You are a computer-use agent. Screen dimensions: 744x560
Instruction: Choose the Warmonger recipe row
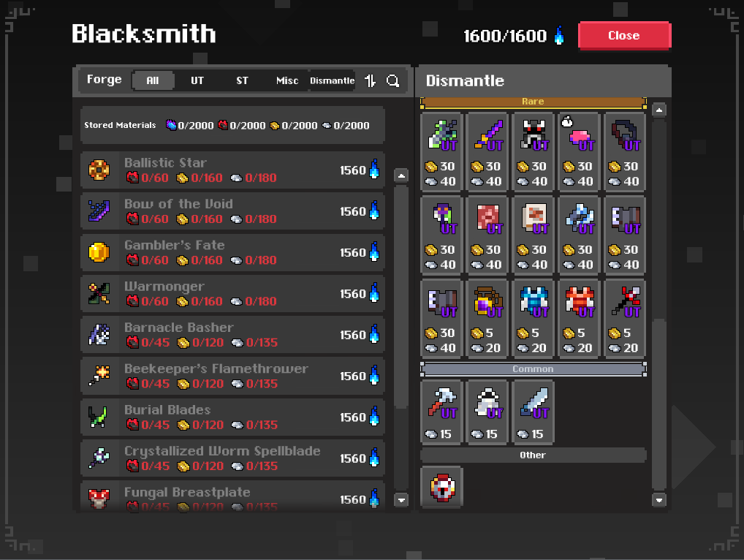232,294
